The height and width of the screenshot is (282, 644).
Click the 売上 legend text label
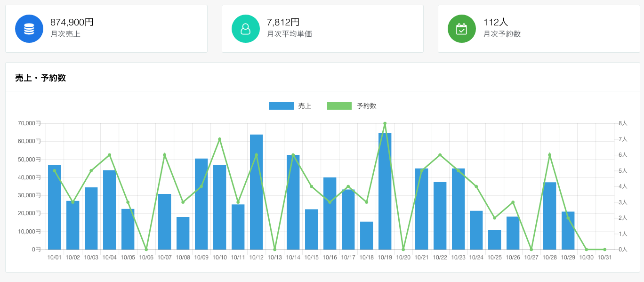pos(305,106)
